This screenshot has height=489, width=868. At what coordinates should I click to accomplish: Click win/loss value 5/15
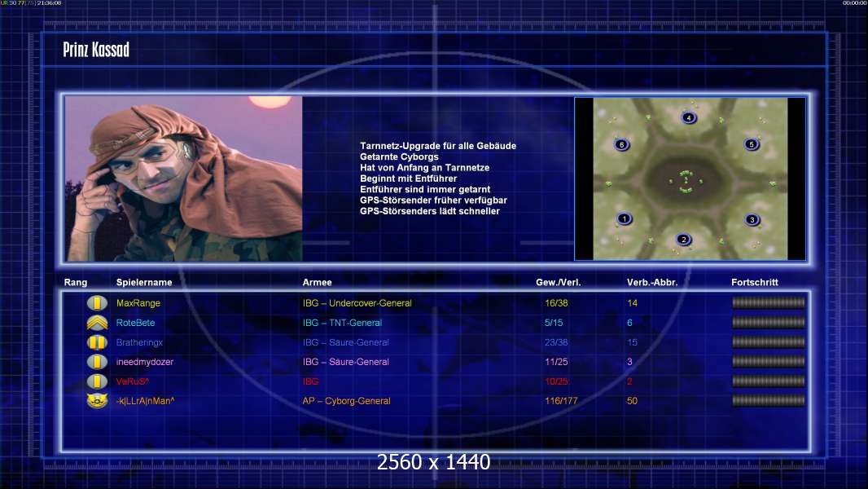point(554,323)
